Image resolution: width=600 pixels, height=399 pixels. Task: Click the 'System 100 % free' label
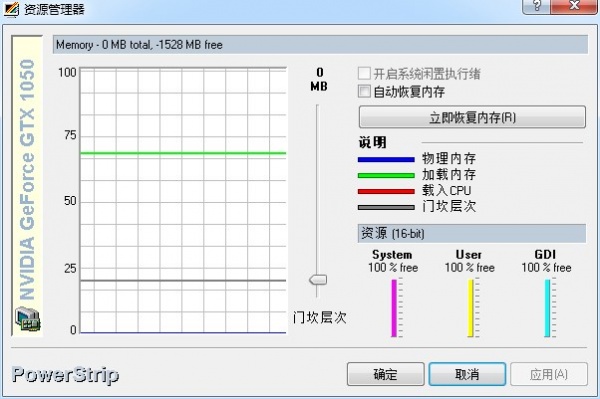(x=393, y=261)
